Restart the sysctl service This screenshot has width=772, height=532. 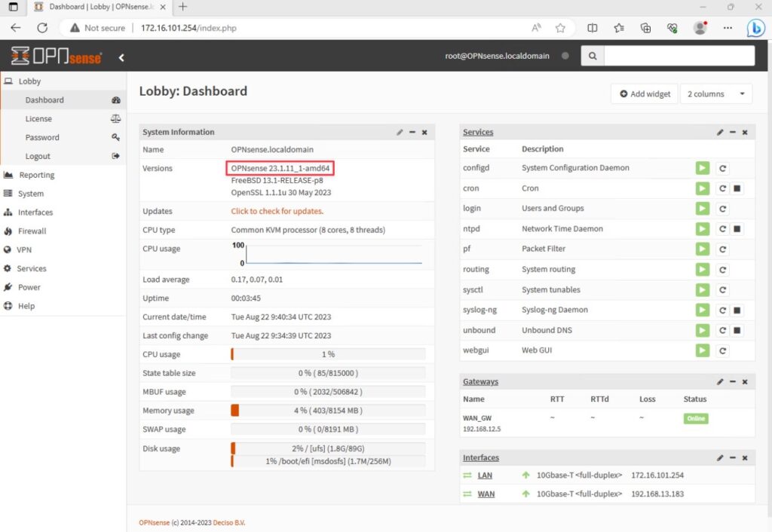pyautogui.click(x=722, y=290)
